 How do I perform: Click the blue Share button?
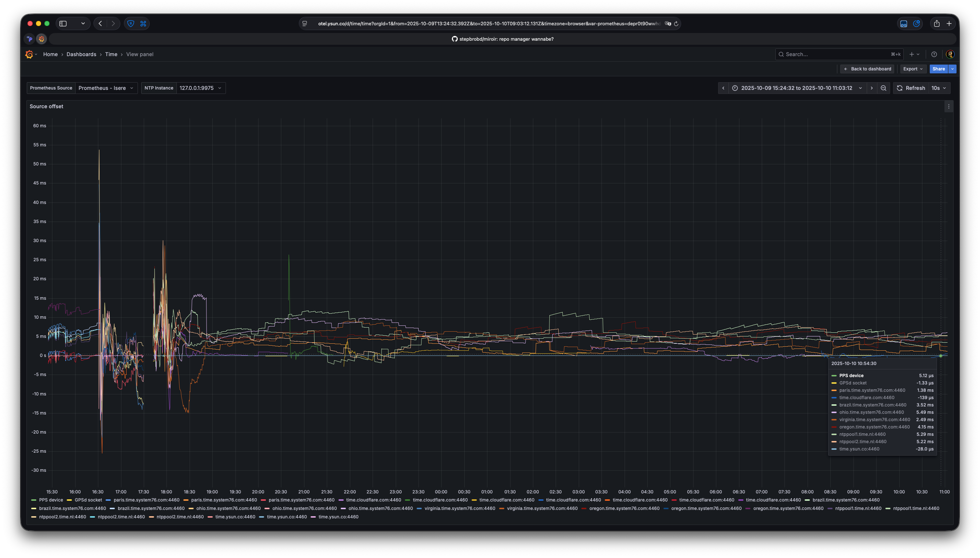click(938, 69)
